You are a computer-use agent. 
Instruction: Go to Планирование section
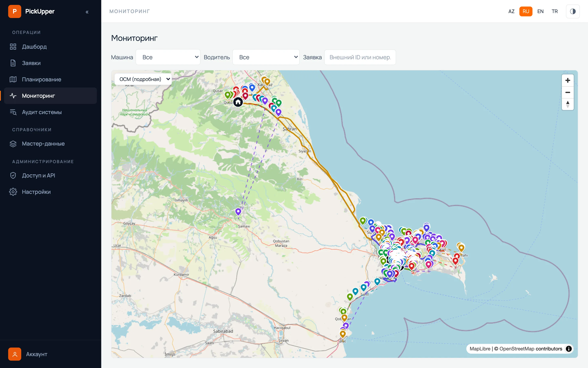point(51,79)
